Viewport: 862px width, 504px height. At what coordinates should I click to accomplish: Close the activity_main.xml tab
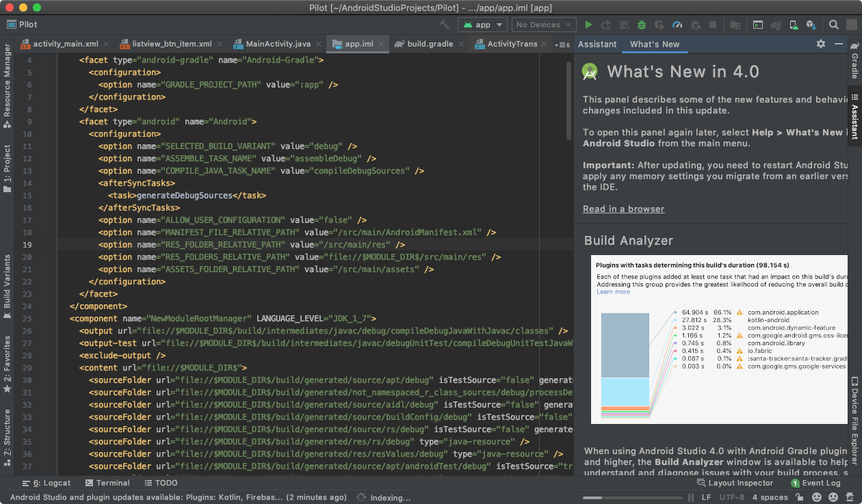[x=107, y=44]
